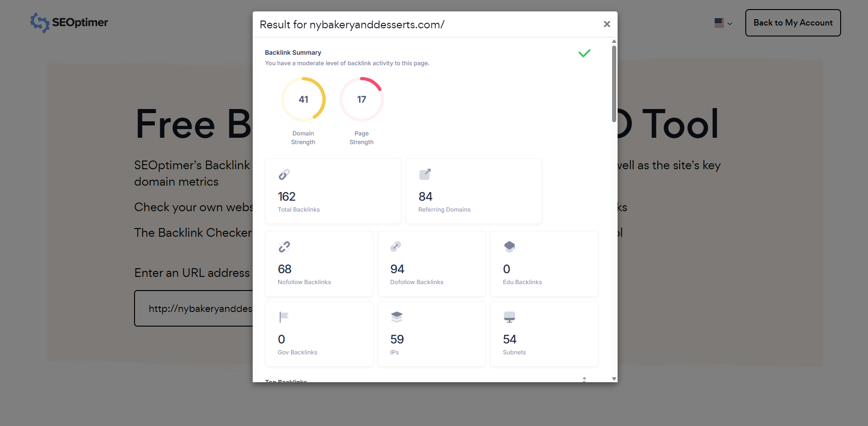
Task: Click Back to My Account button
Action: (793, 23)
